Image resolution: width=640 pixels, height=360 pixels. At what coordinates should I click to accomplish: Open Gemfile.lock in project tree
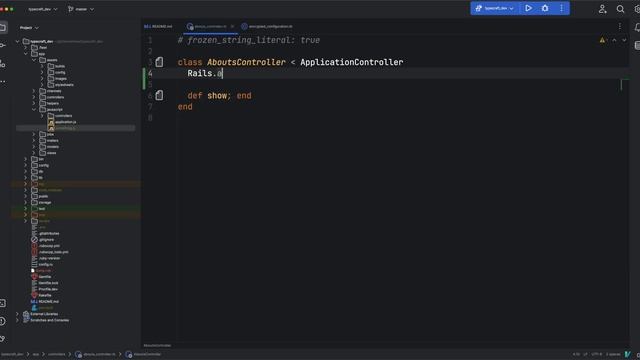[x=48, y=283]
